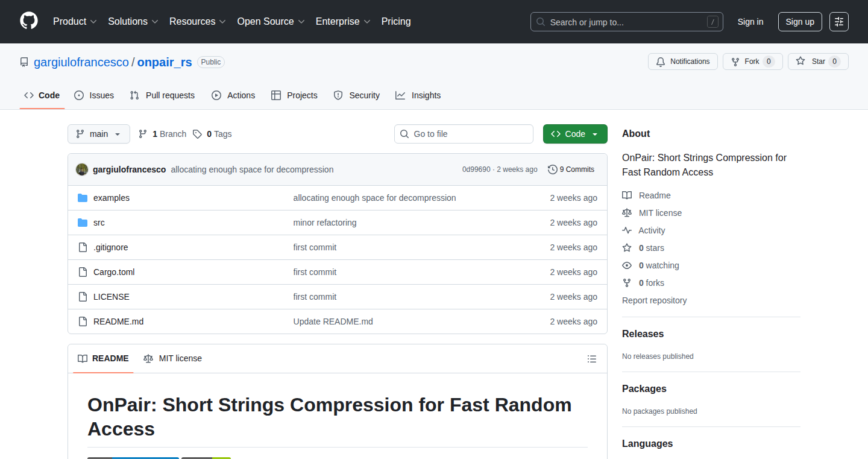Viewport: 868px width, 459px height.
Task: Click the Sign in link
Action: click(x=750, y=22)
